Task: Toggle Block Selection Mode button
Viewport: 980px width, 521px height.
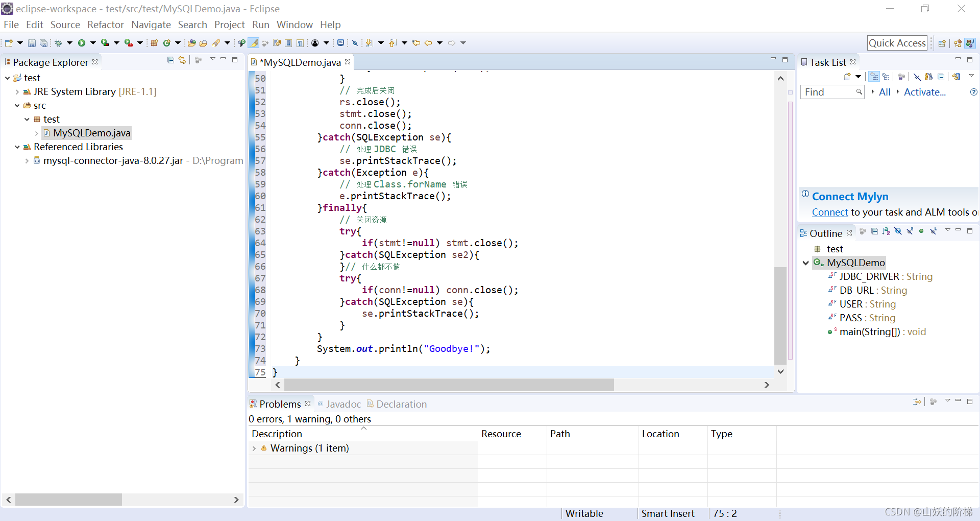Action: (x=288, y=43)
